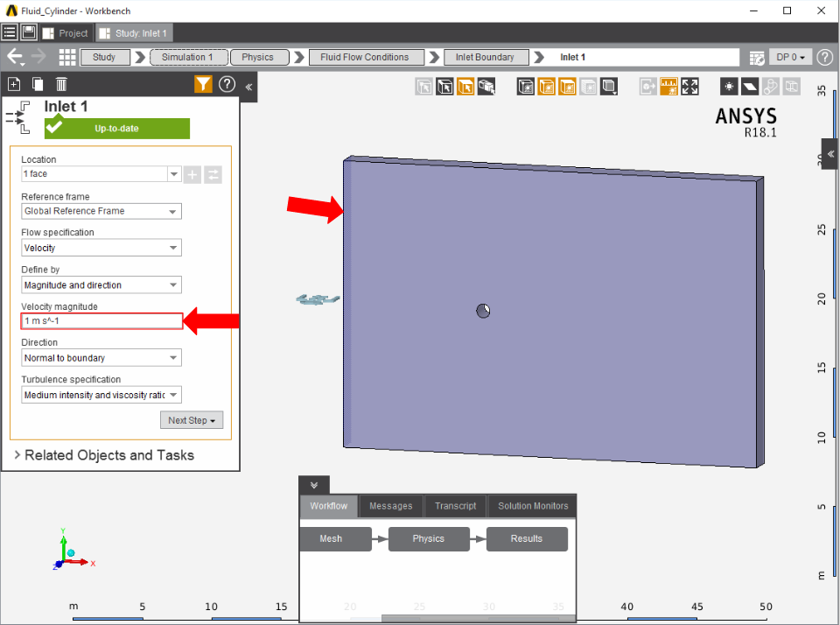Screen dimensions: 840x625
Task: Click the Next Step button
Action: [192, 420]
